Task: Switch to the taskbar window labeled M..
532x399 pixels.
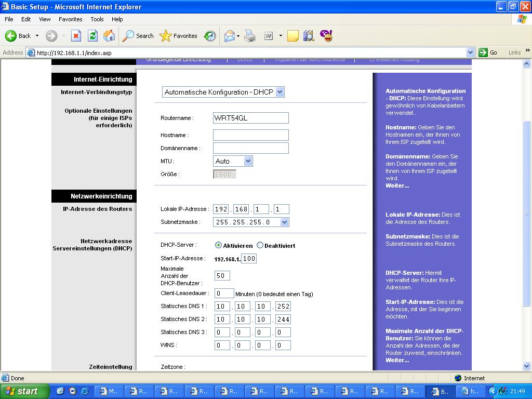Action: point(109,391)
